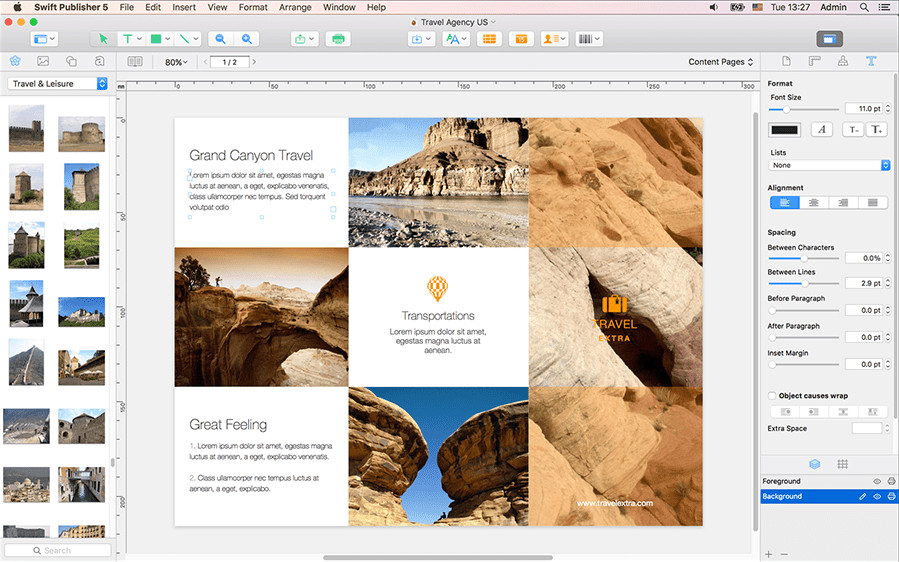Switch to text inspector tab
The height and width of the screenshot is (562, 899).
[x=871, y=62]
